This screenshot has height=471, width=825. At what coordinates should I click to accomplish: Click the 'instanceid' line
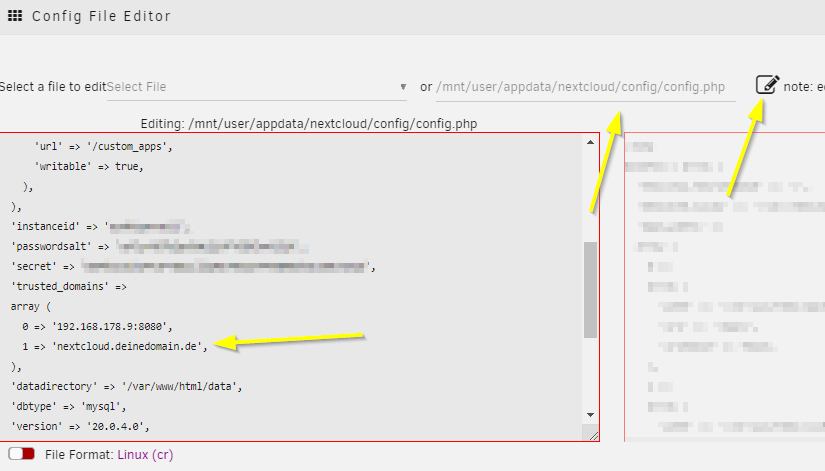click(x=100, y=226)
